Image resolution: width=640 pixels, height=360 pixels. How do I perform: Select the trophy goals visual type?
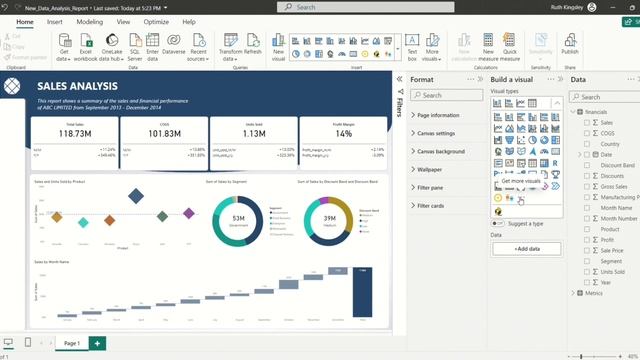click(x=555, y=174)
